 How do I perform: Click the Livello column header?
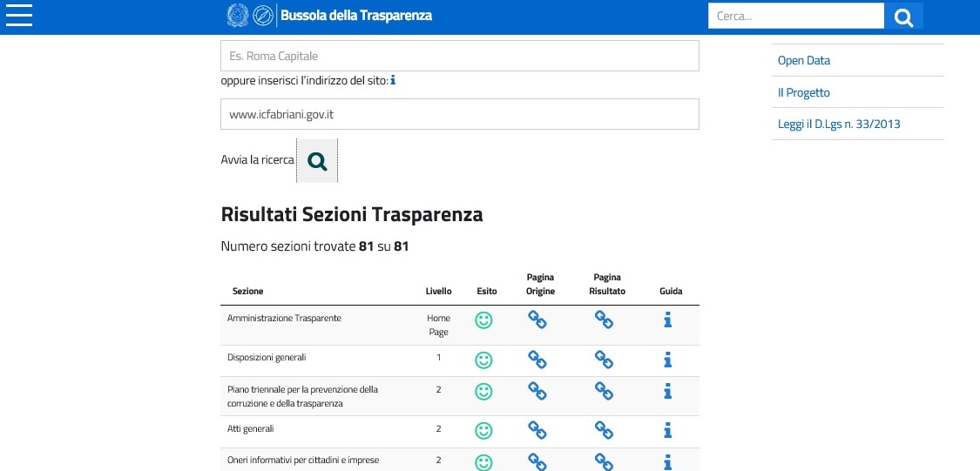click(x=438, y=291)
